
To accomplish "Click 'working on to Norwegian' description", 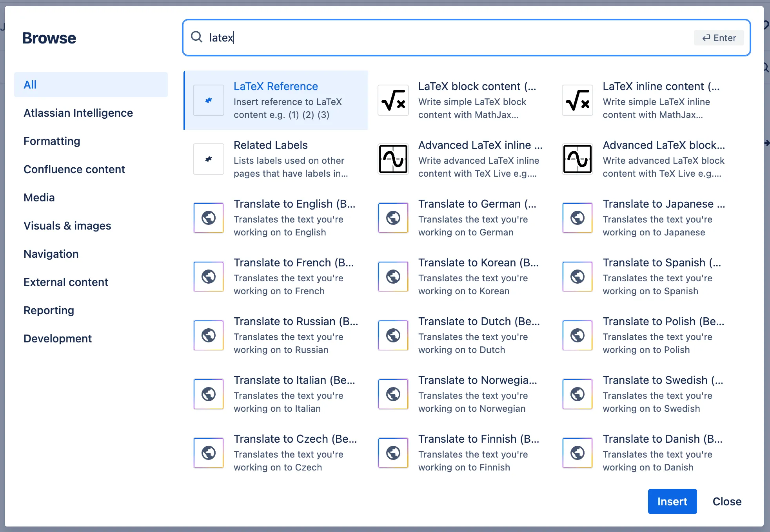I will click(472, 409).
